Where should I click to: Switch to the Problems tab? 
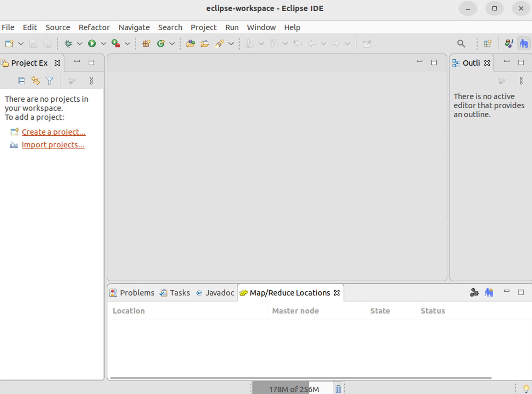[132, 293]
